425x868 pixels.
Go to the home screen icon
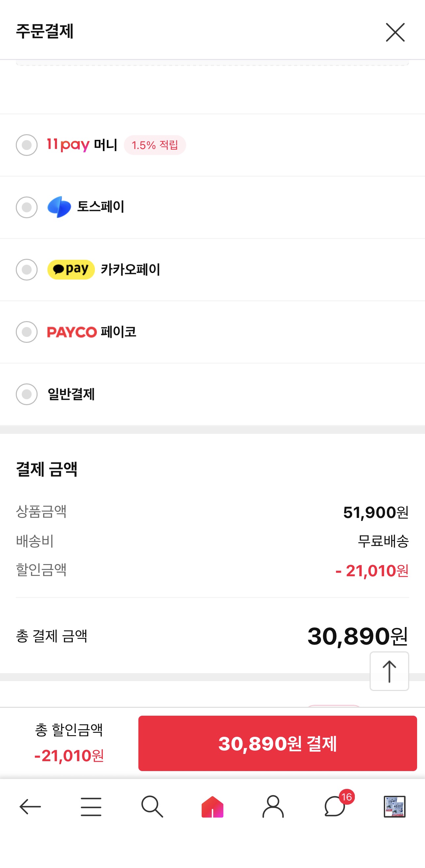pyautogui.click(x=212, y=807)
